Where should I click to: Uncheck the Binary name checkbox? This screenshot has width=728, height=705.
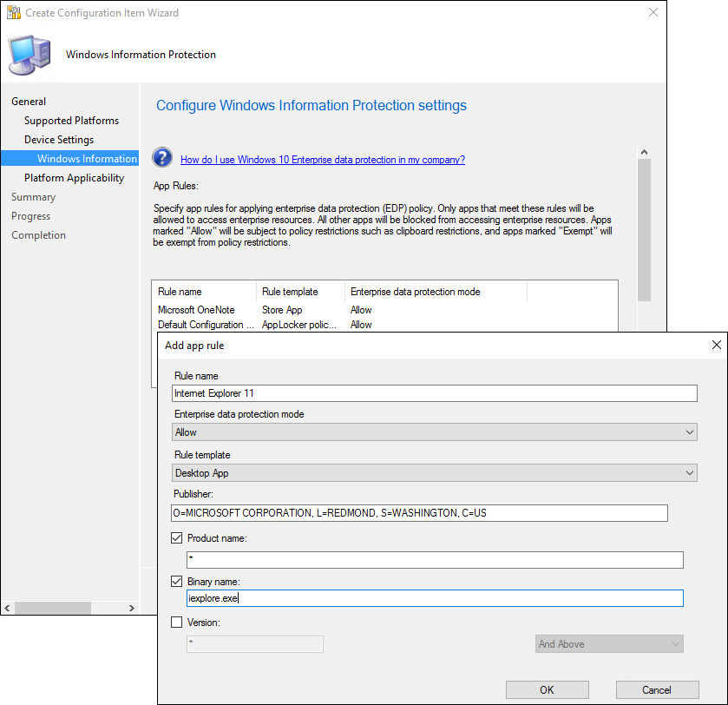coord(177,581)
